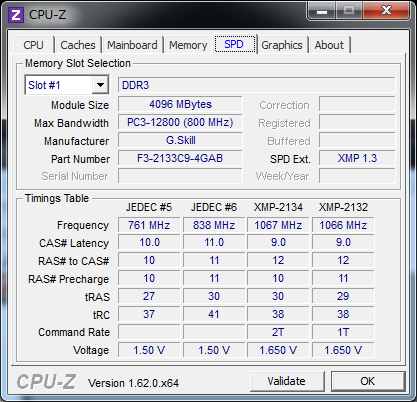
Task: Click tRAS value 29 under XMP-2132
Action: [343, 296]
